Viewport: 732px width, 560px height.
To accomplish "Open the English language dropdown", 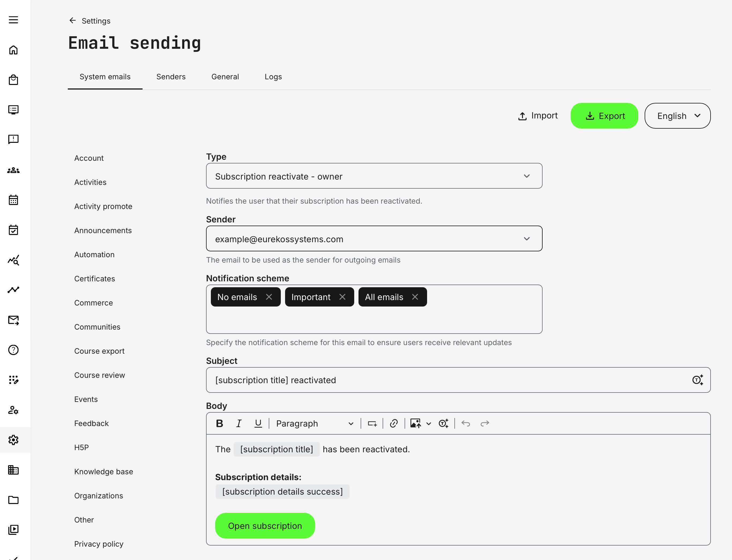I will point(677,116).
